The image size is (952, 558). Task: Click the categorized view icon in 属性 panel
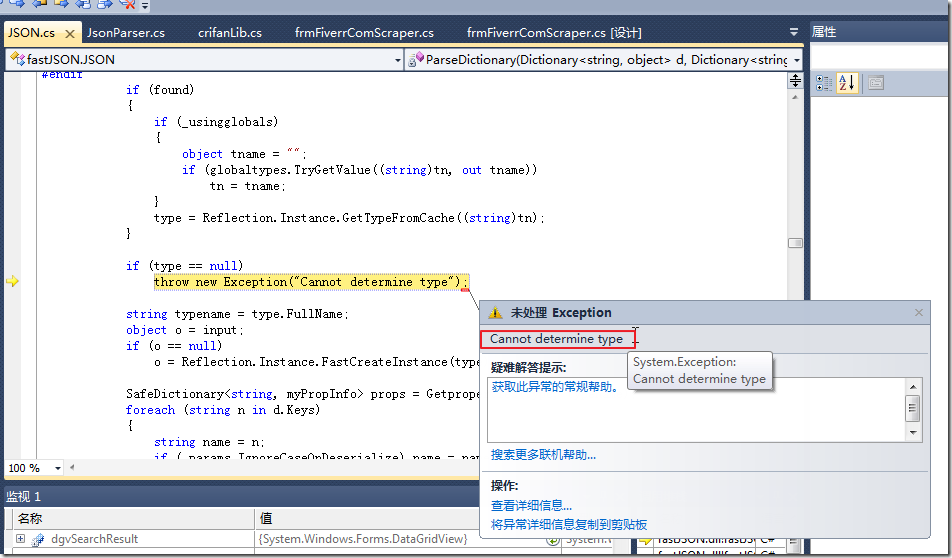click(x=823, y=83)
